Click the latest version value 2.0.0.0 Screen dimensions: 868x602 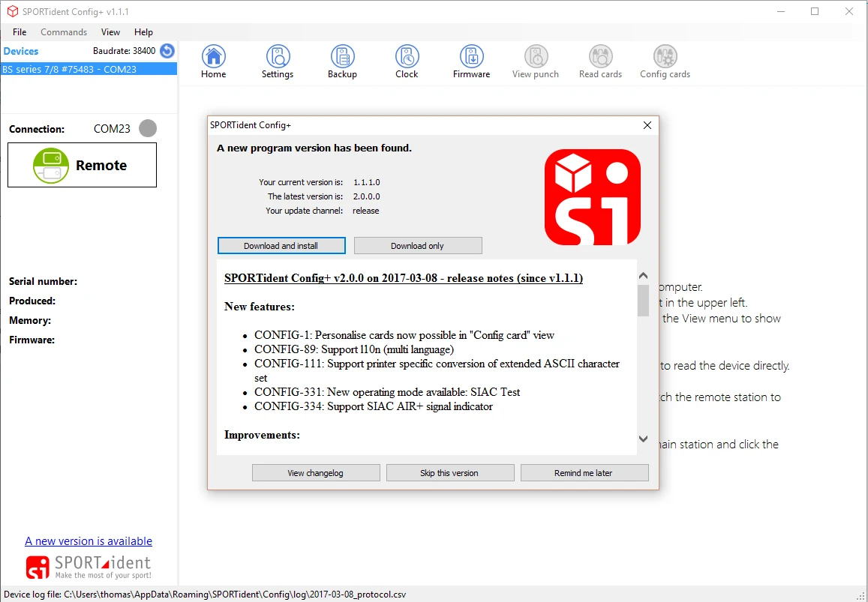[x=366, y=196]
